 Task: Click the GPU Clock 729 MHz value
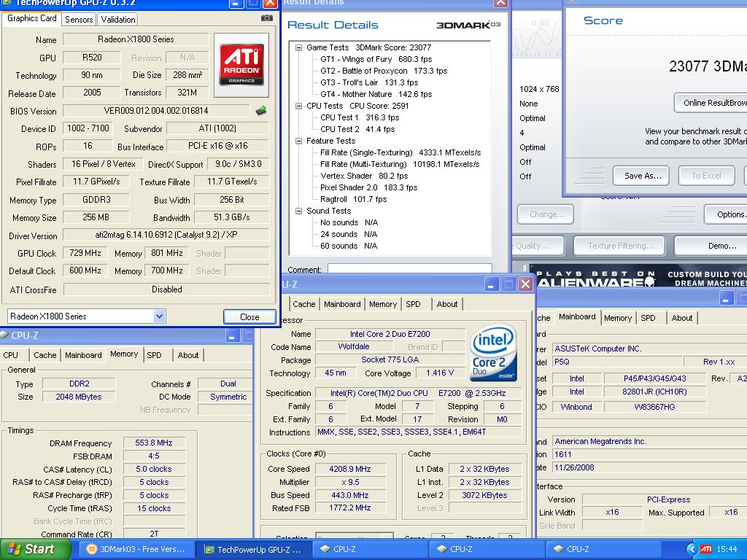tap(85, 253)
